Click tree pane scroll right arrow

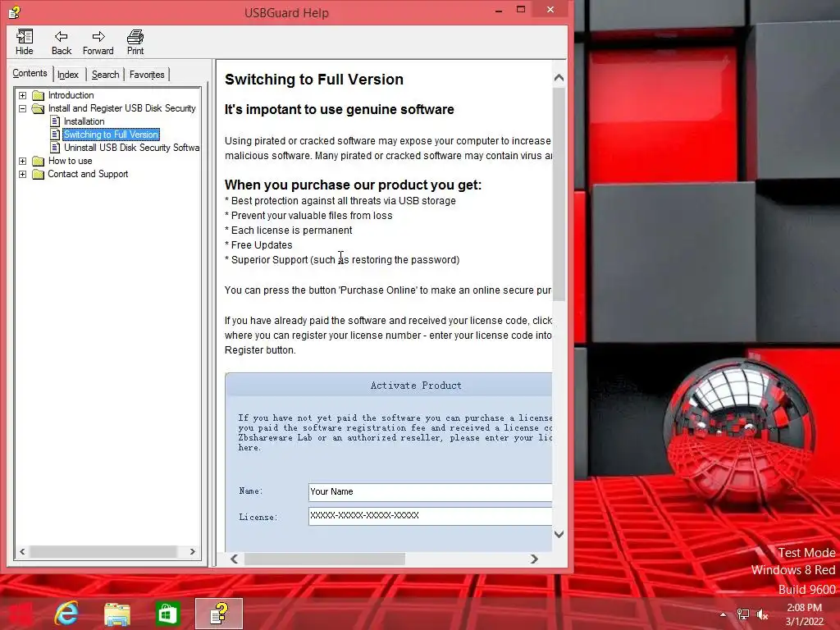click(x=192, y=551)
